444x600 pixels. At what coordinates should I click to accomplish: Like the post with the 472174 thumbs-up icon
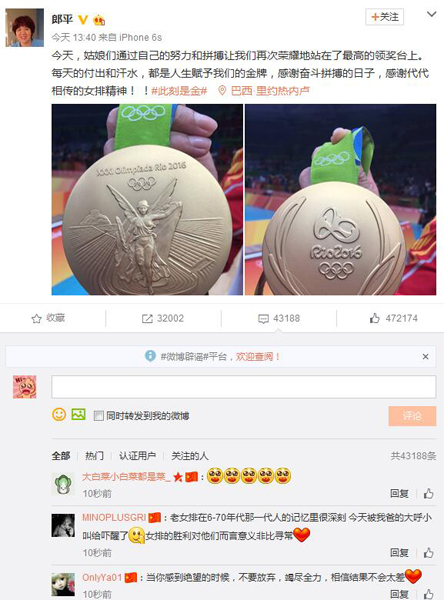click(x=375, y=318)
